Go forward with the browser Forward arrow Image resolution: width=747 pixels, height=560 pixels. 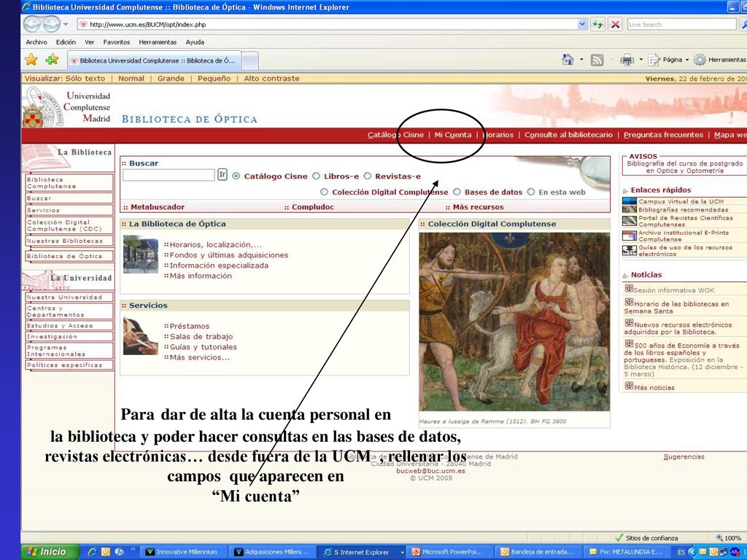pos(51,24)
